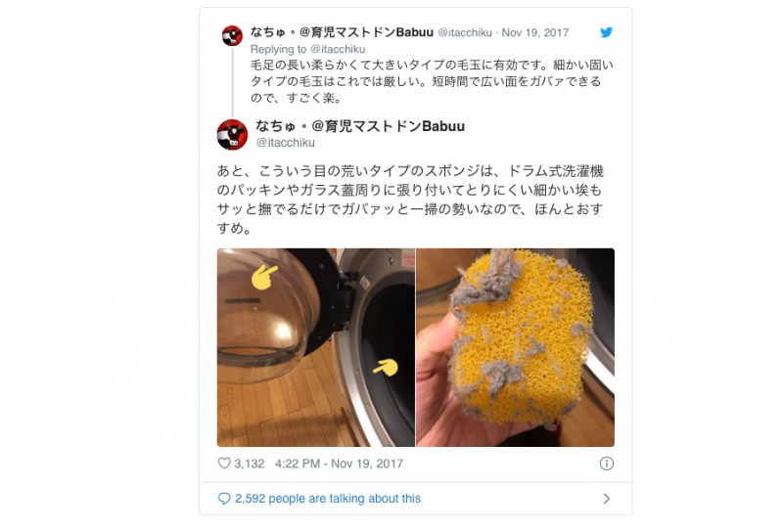Click the main tweet text about sponge
Image resolution: width=783 pixels, height=532 pixels.
point(410,199)
